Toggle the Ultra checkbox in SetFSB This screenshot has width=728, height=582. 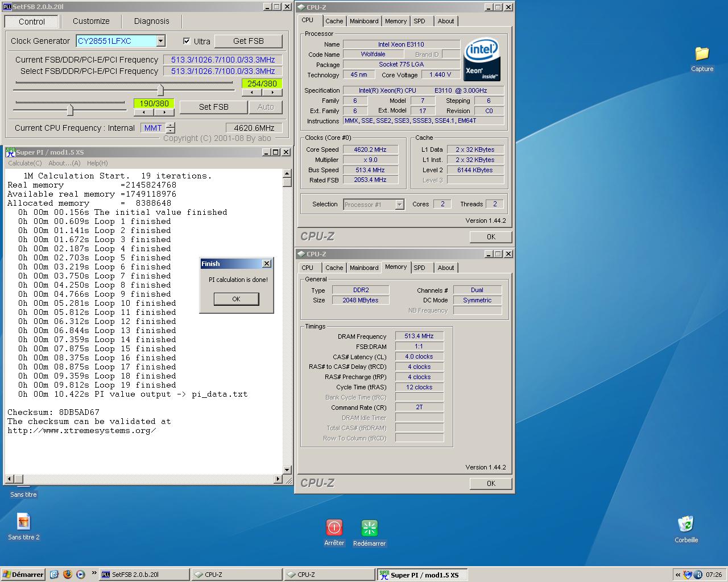coord(187,41)
